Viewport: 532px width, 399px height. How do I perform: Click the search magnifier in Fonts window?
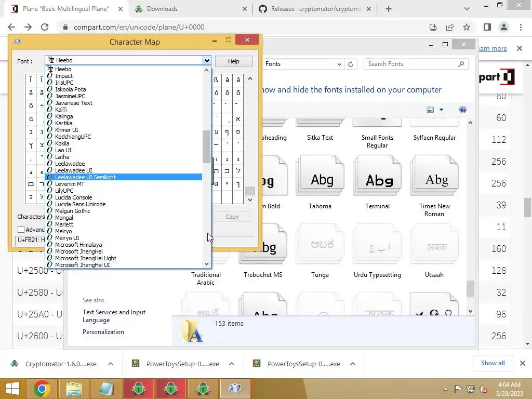pyautogui.click(x=461, y=64)
